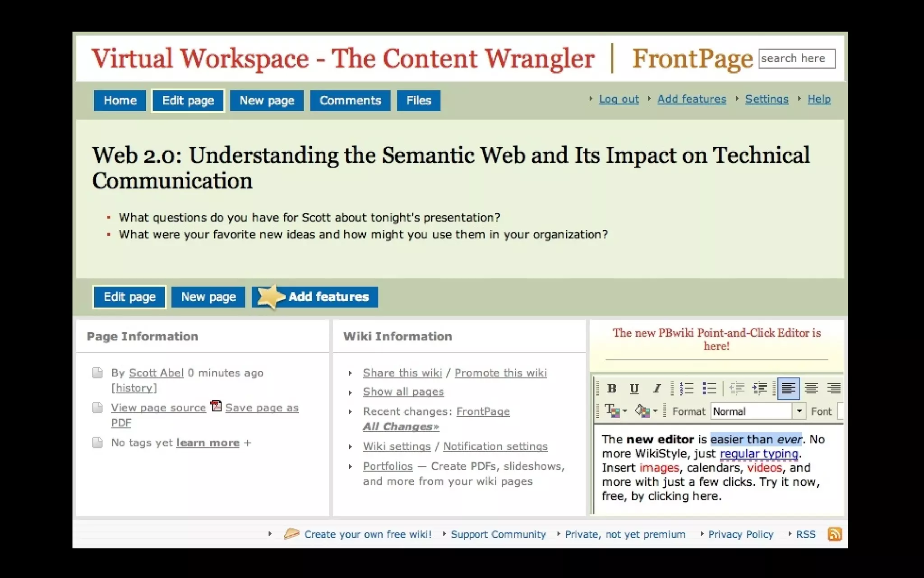
Task: Click the search here input field
Action: click(x=796, y=59)
